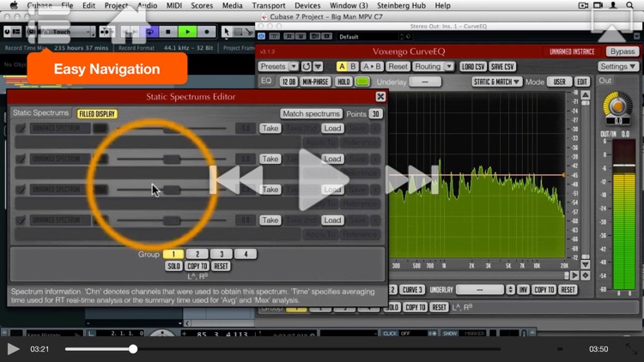Toggle the third spectrum row checkbox

(x=21, y=190)
